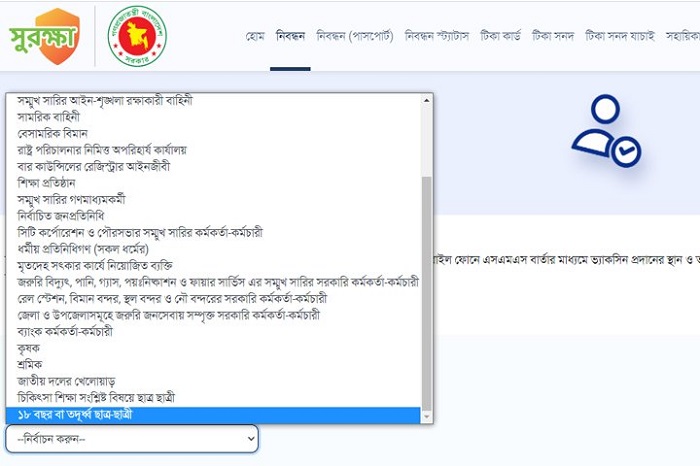Select the শ্রমিক option in list
Image resolution: width=700 pixels, height=466 pixels.
[213, 365]
